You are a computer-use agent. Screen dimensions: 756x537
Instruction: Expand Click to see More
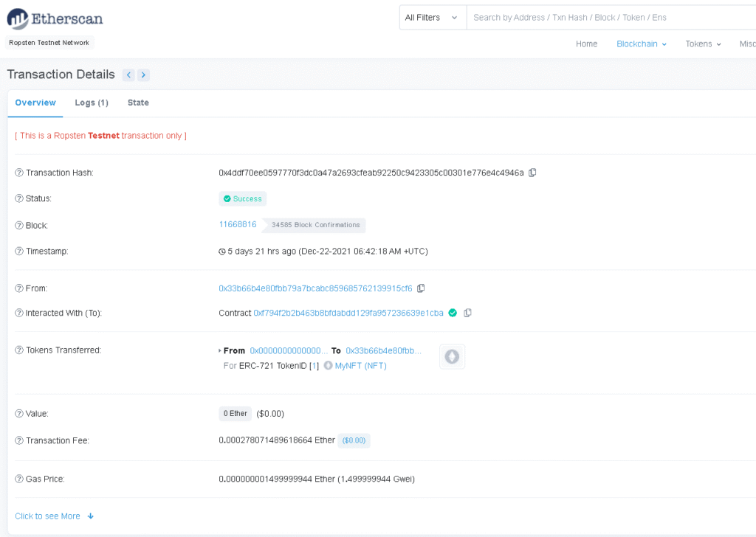54,516
